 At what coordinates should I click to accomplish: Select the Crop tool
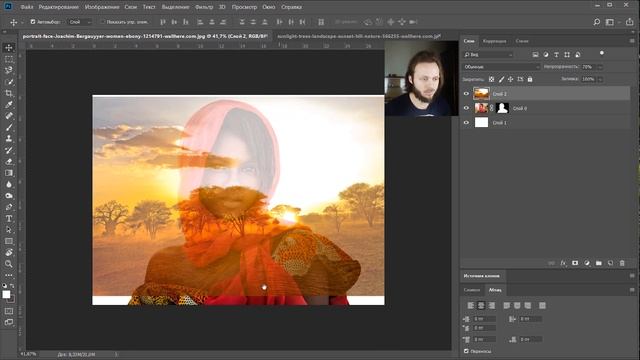point(9,93)
